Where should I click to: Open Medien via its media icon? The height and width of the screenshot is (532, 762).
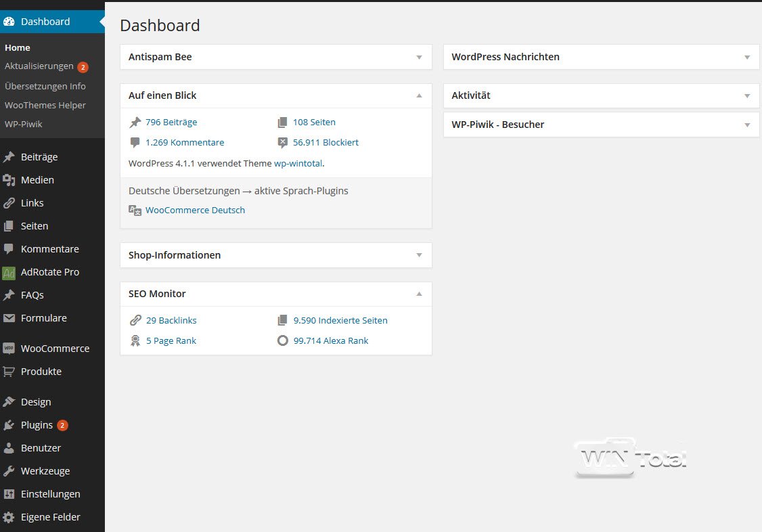(9, 180)
